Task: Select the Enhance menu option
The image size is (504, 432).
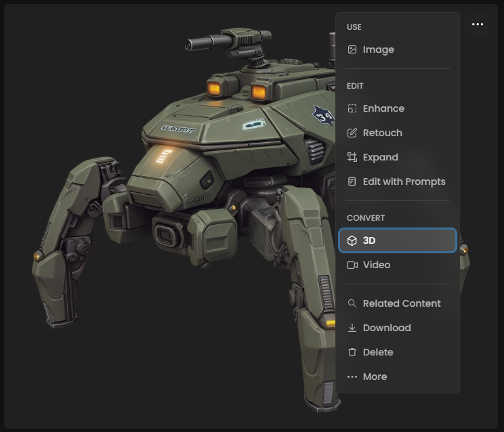Action: (383, 108)
